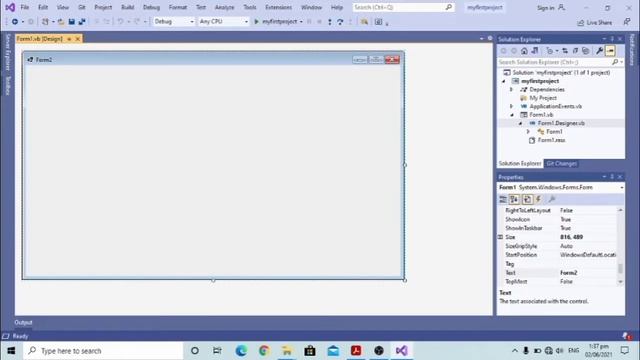Image resolution: width=640 pixels, height=360 pixels.
Task: Show Events with the lightning bolt icon
Action: coord(538,199)
